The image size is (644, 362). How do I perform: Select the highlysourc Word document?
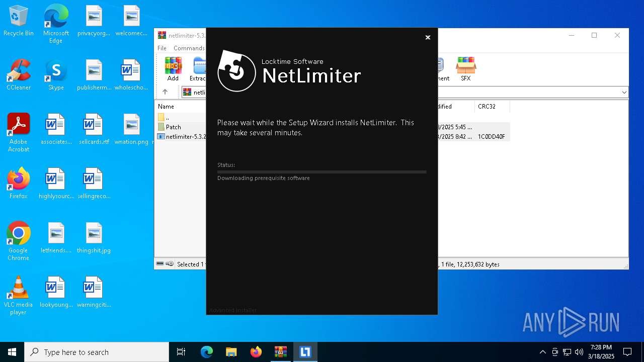point(56,184)
